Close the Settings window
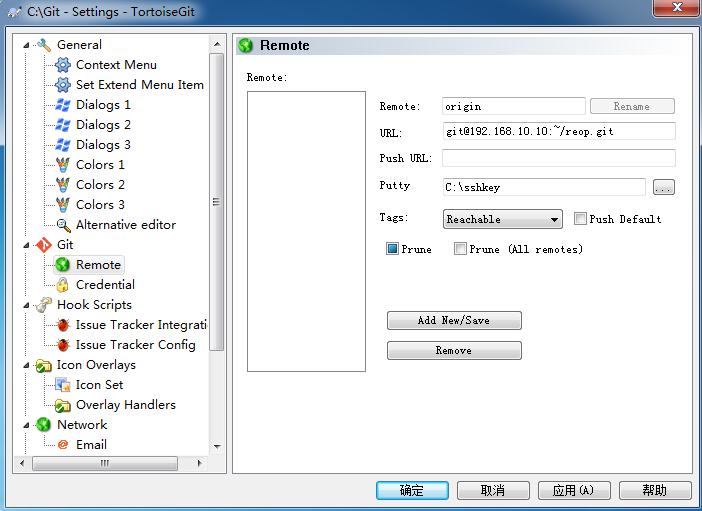This screenshot has height=511, width=702. [x=677, y=8]
